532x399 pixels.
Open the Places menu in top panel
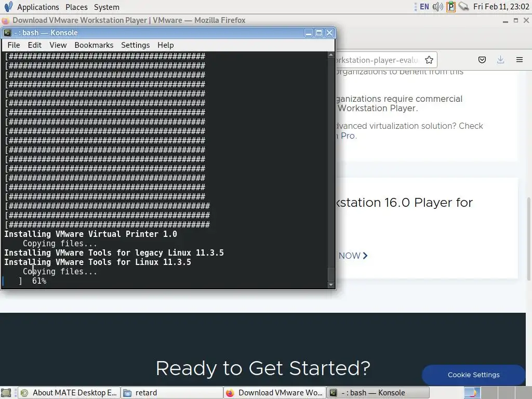[76, 7]
